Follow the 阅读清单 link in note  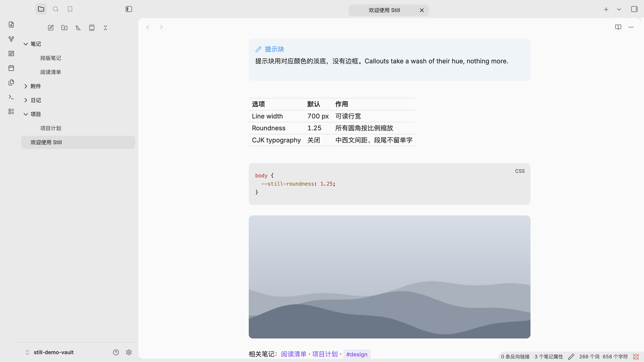[x=293, y=354]
